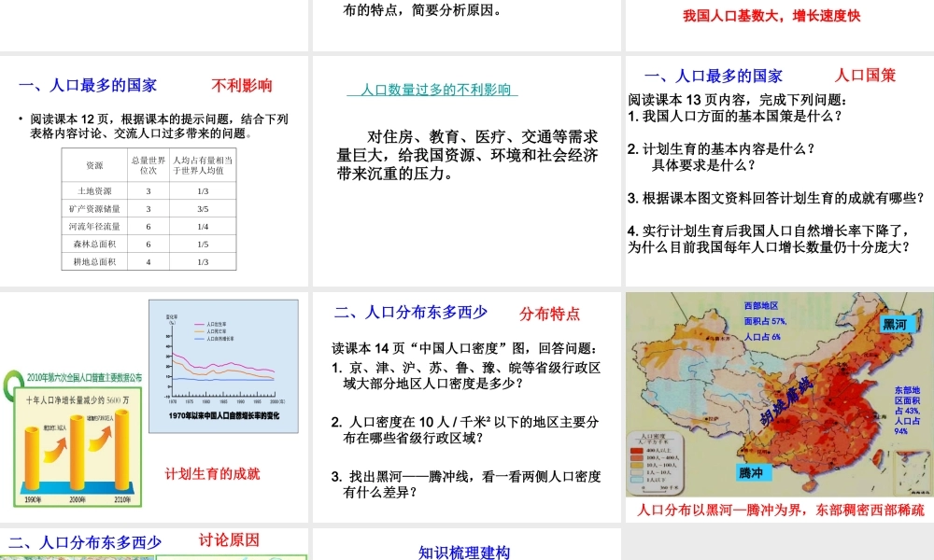Click the chart caption 1970年以来中国人口自然增长率的变化
934x560 pixels.
click(x=224, y=415)
